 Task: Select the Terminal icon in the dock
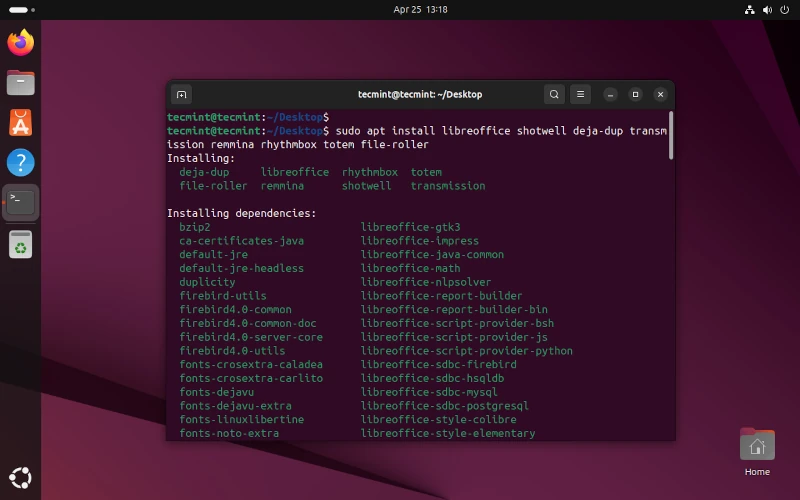(21, 202)
